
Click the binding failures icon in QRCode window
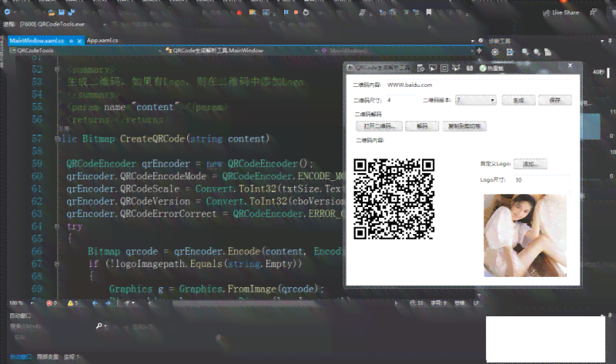[470, 68]
